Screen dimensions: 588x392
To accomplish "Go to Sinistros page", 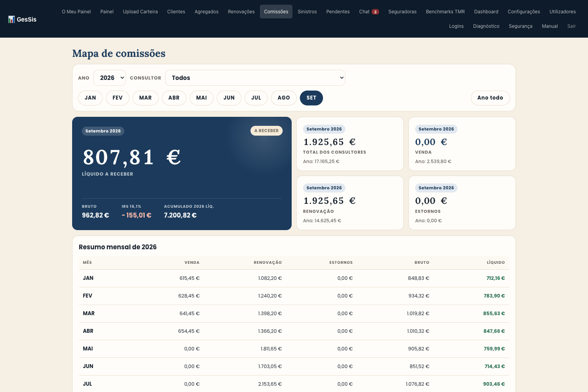I will point(307,12).
